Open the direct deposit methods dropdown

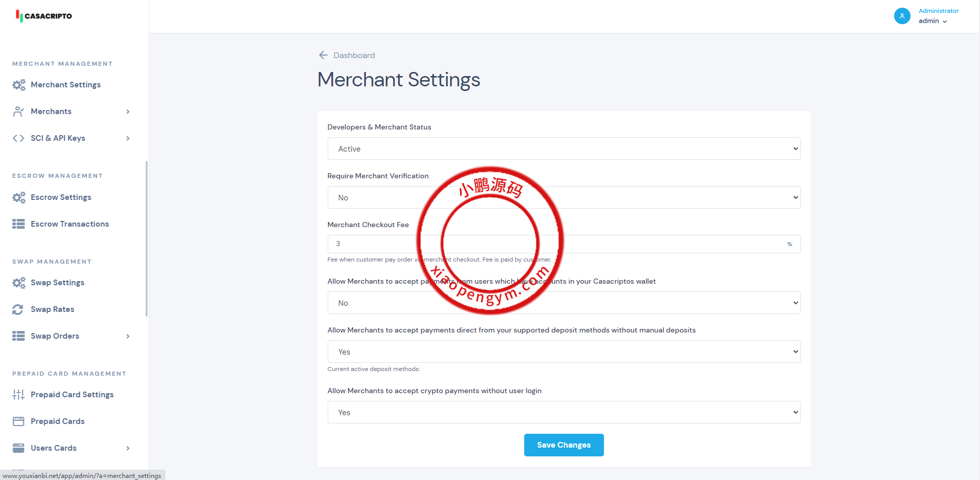564,352
